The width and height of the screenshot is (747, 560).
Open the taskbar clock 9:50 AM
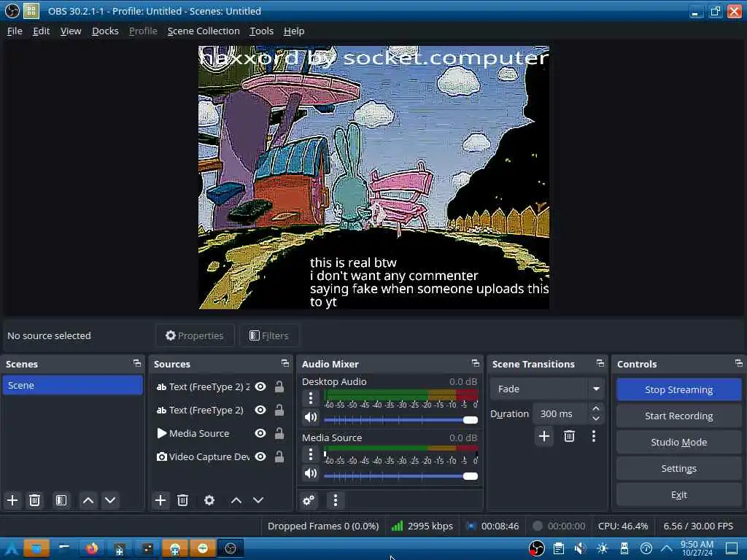pyautogui.click(x=697, y=548)
